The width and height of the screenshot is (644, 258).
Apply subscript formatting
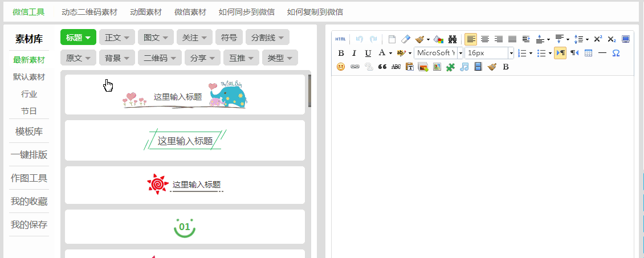coord(612,39)
